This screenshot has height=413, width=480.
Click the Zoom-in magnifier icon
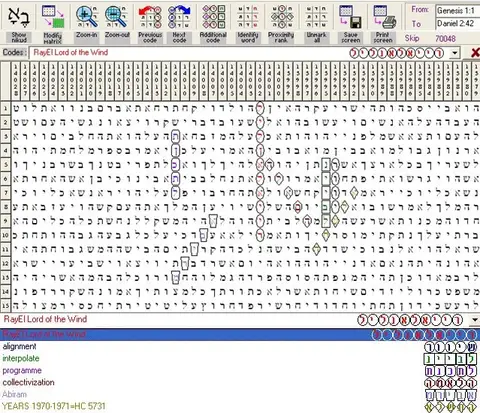(x=87, y=16)
